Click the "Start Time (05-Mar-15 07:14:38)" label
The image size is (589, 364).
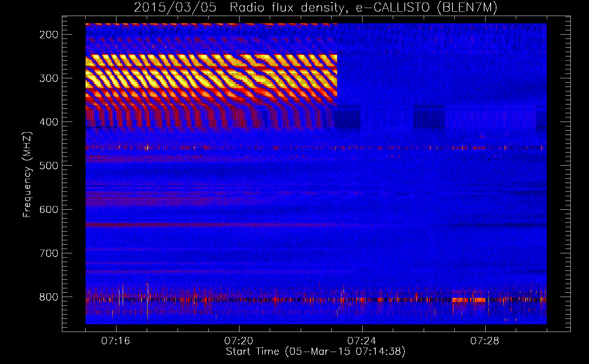pyautogui.click(x=316, y=352)
